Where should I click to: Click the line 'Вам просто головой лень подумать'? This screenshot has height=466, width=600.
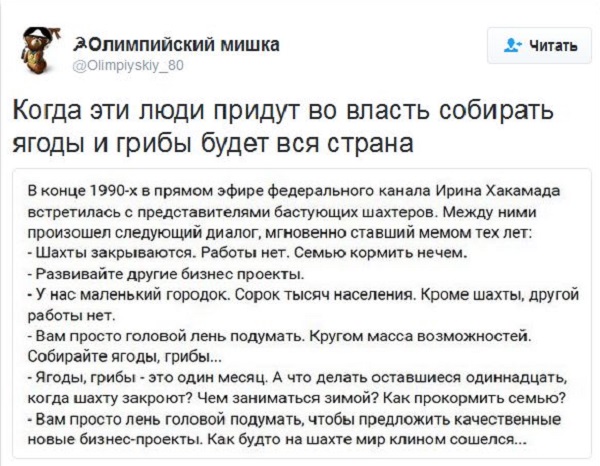280,336
